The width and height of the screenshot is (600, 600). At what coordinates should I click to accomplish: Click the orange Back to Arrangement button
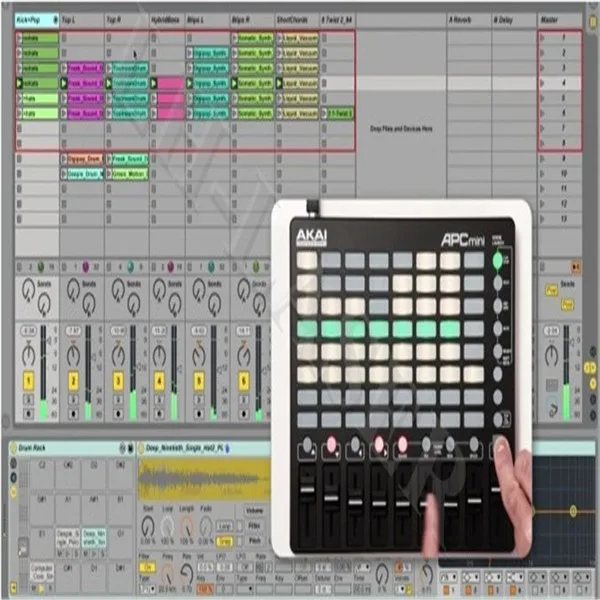click(x=576, y=267)
